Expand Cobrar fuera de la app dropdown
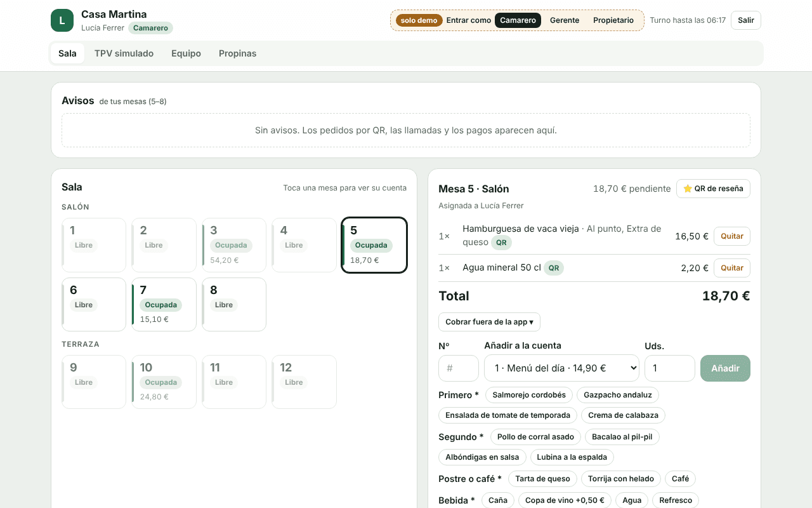Image resolution: width=812 pixels, height=508 pixels. [x=489, y=322]
